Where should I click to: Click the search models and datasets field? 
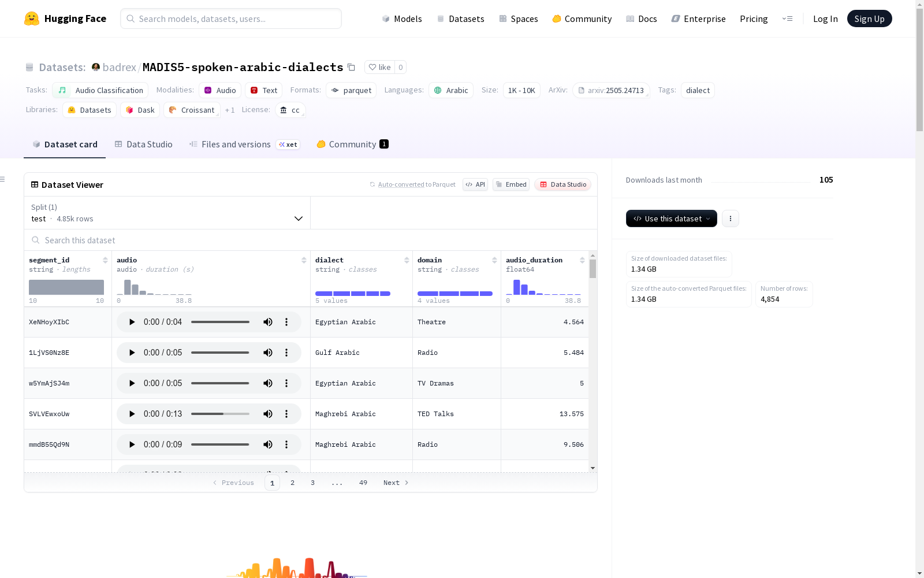[231, 18]
